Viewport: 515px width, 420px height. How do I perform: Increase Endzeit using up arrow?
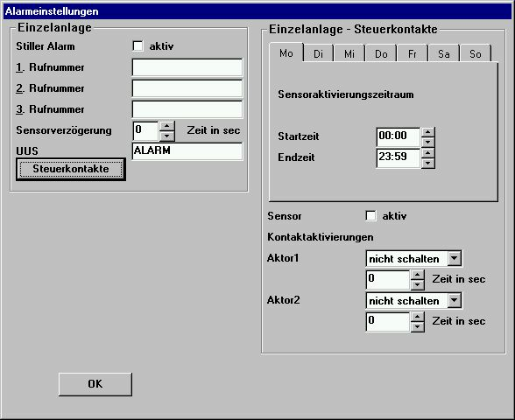point(427,153)
